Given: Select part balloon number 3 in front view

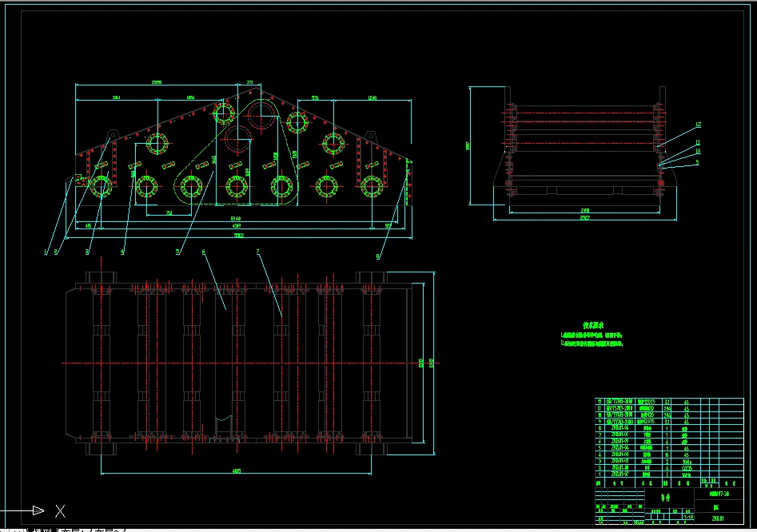Looking at the screenshot, I should pyautogui.click(x=87, y=252).
